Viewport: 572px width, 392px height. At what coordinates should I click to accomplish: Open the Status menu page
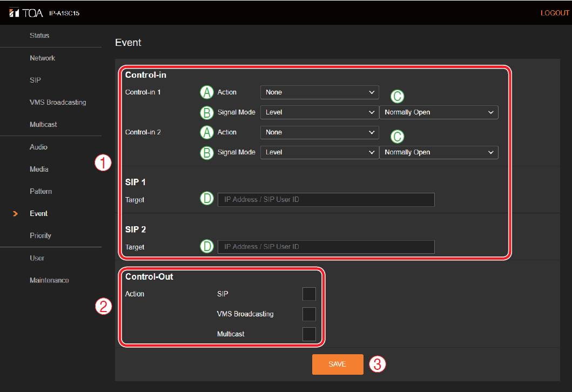[x=39, y=36]
